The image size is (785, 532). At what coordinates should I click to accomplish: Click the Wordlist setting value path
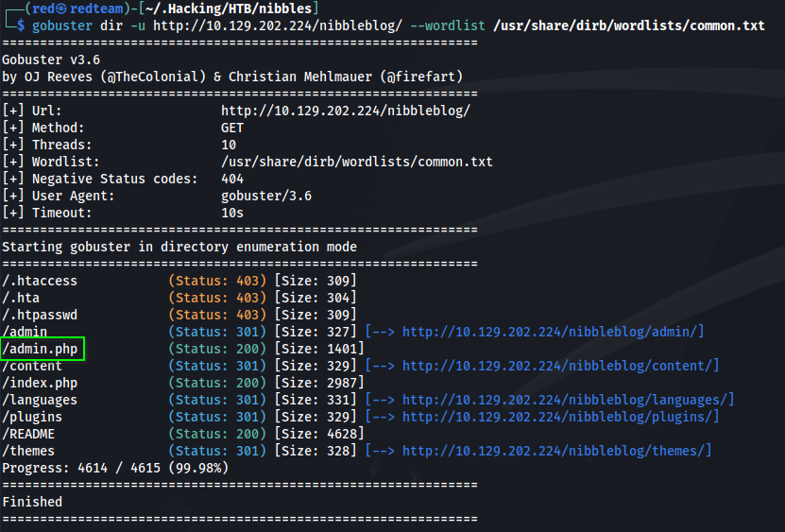(357, 162)
